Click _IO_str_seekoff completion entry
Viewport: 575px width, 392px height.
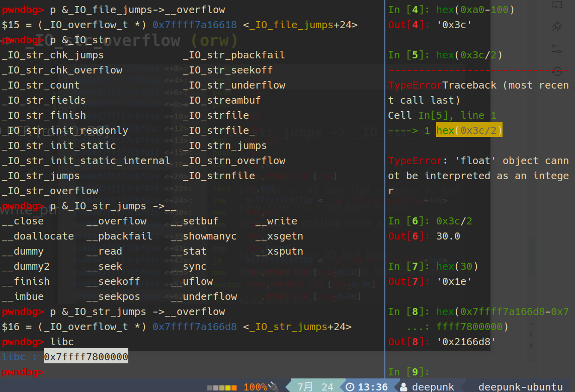228,70
